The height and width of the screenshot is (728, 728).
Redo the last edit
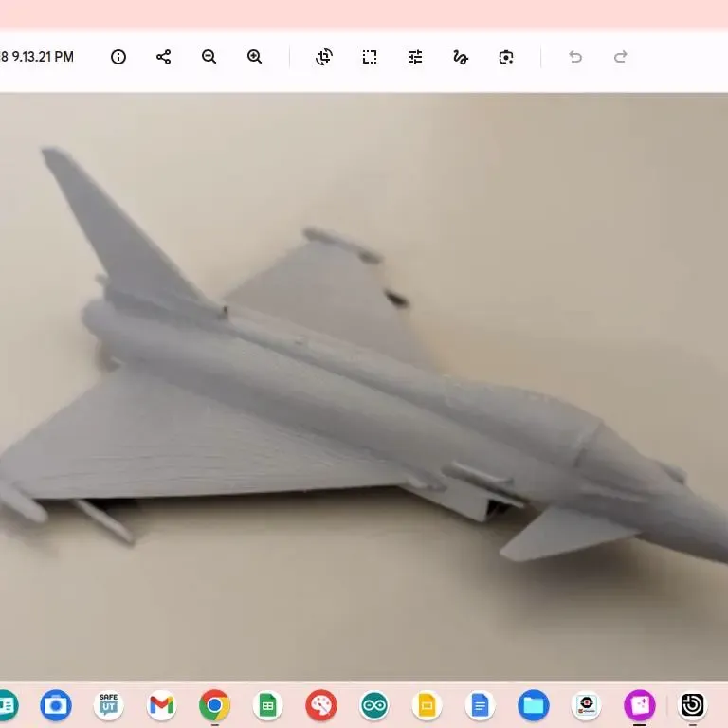621,57
